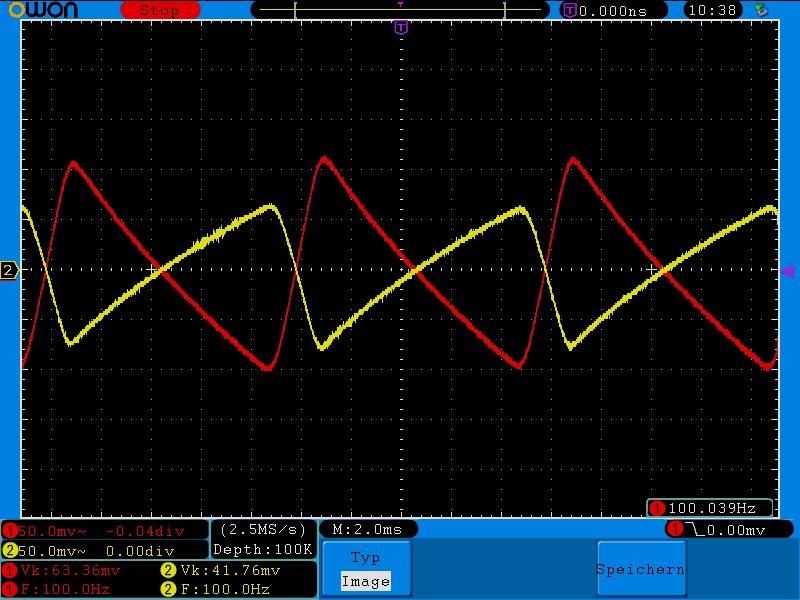Click the M:2.0ms timebase readout

point(367,530)
